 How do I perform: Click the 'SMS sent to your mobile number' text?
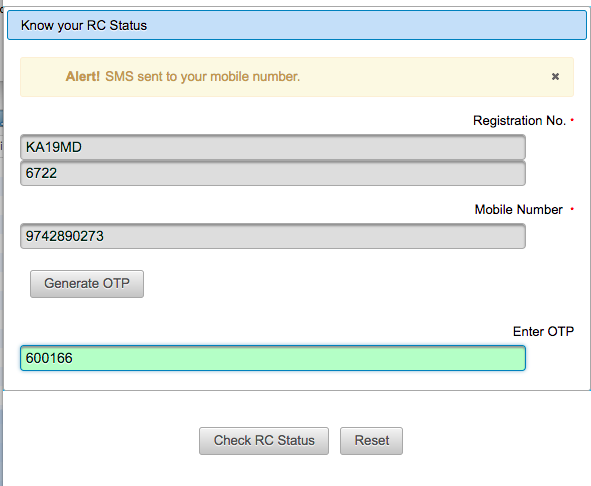tap(202, 77)
